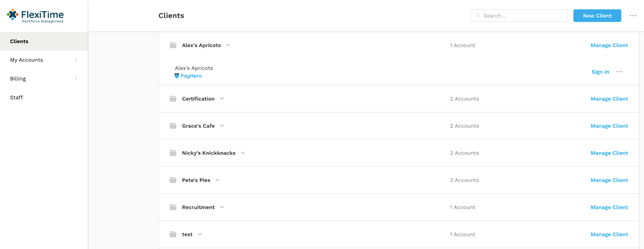The height and width of the screenshot is (249, 644).
Task: Sign In to Alex's Apricots account
Action: [x=600, y=72]
